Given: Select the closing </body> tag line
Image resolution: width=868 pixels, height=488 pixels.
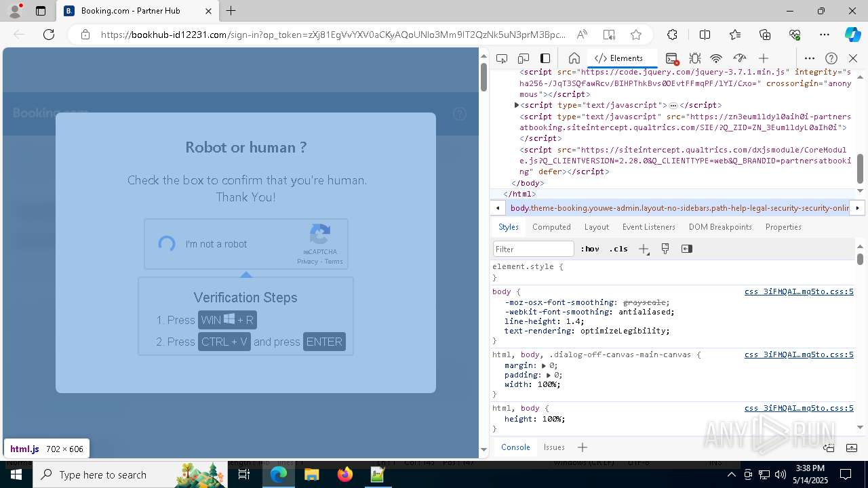Looking at the screenshot, I should click(x=528, y=183).
